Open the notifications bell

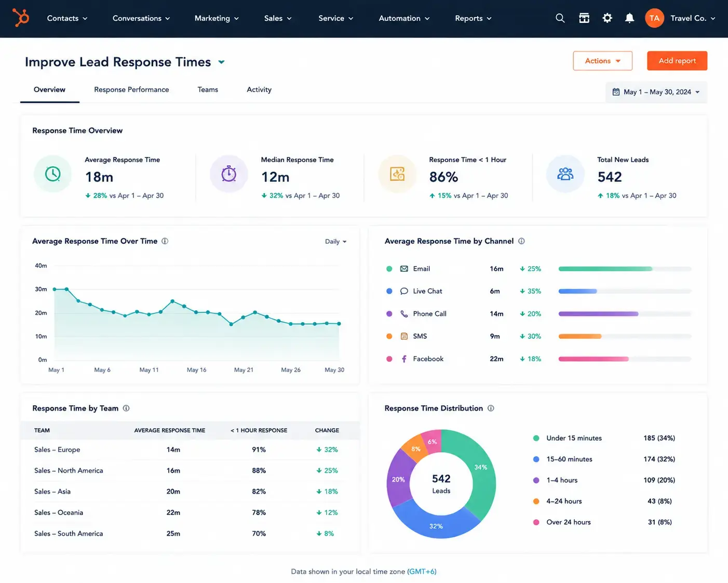coord(629,18)
